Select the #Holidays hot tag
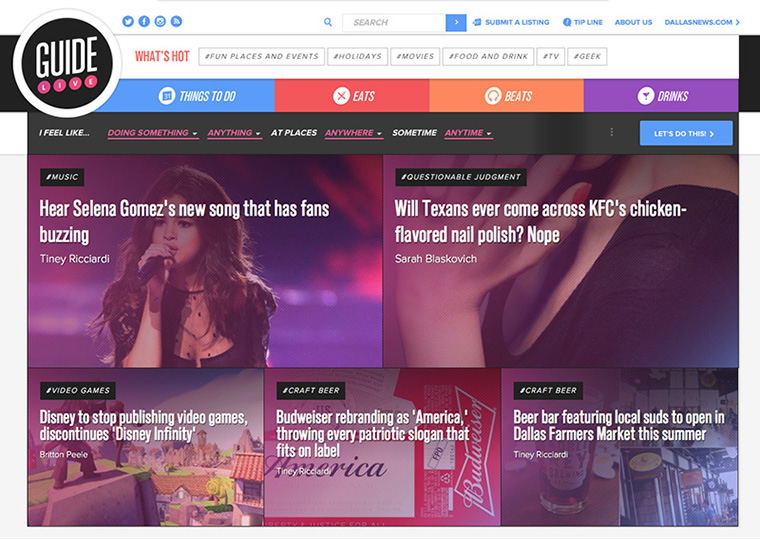The width and height of the screenshot is (760, 539). tap(358, 56)
